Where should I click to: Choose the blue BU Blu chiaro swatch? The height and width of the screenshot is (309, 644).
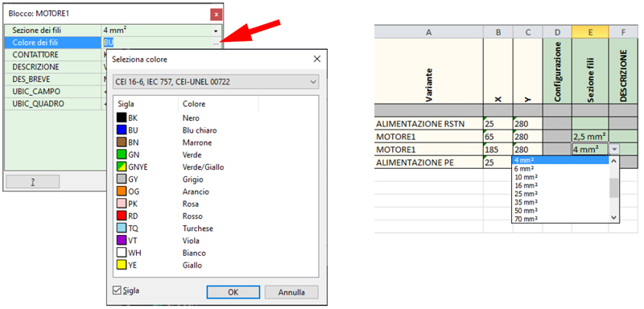point(122,130)
